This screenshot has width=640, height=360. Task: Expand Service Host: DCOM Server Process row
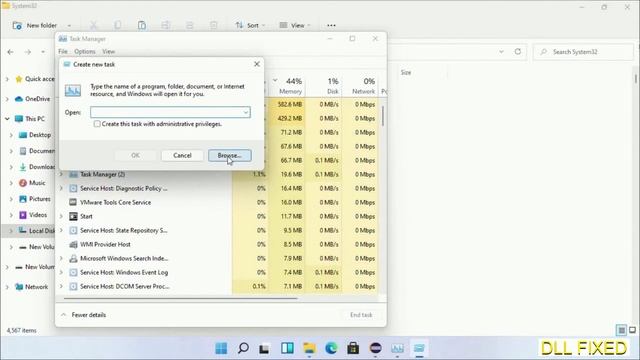click(x=61, y=286)
